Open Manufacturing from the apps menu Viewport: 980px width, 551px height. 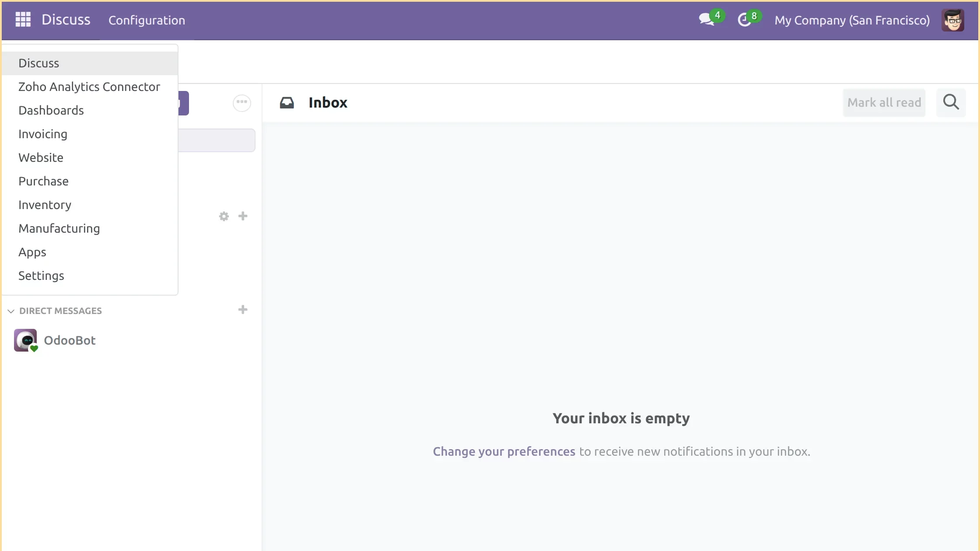click(59, 228)
